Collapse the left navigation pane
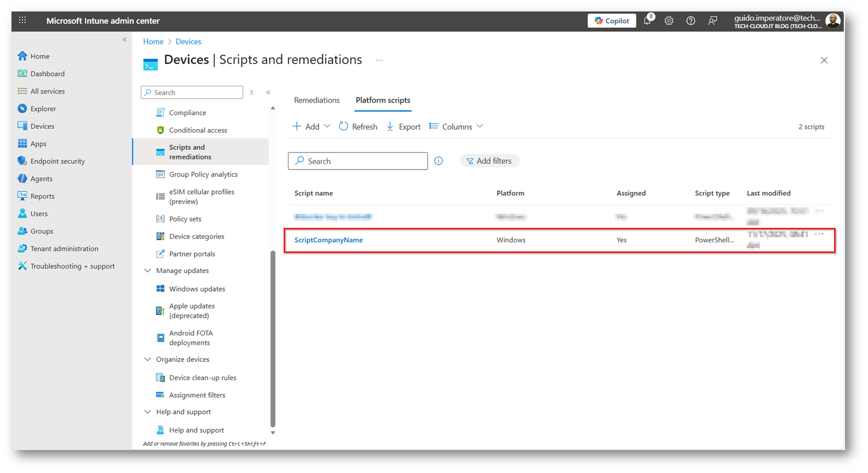The image size is (868, 473). coord(125,39)
